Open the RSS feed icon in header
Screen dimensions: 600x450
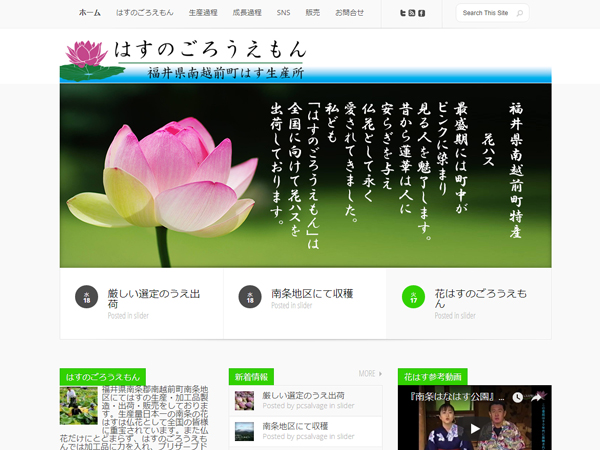[412, 13]
